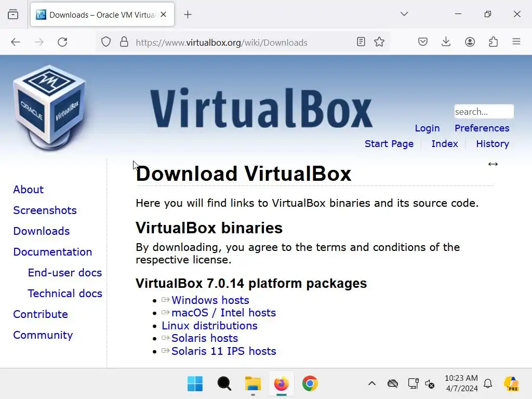Screen dimensions: 532x399
Task: Expand the list all tabs chevron
Action: click(404, 14)
